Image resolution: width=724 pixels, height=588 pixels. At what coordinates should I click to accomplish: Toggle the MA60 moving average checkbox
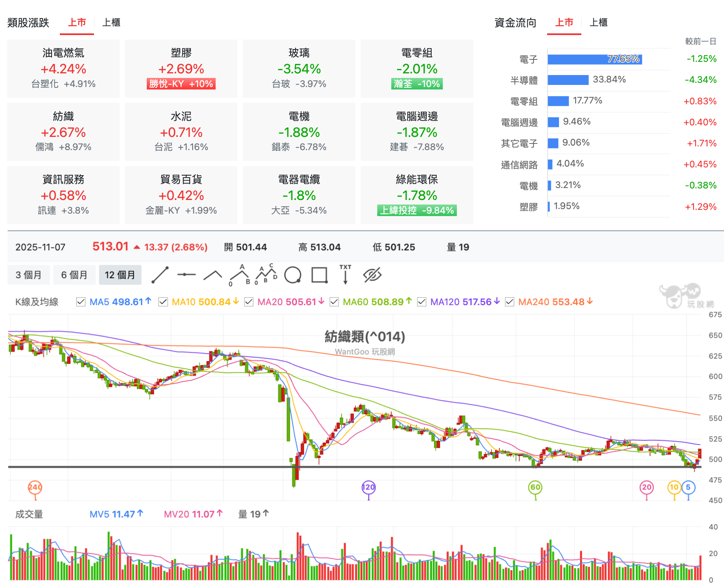coord(334,302)
